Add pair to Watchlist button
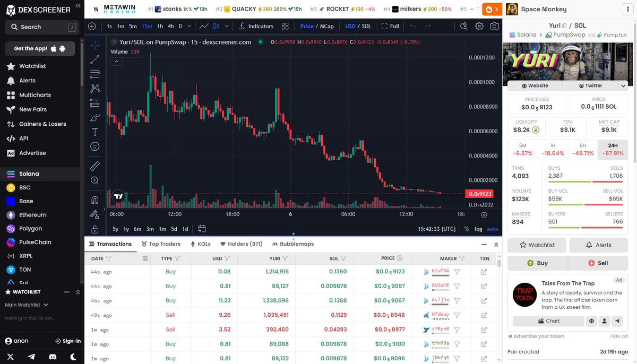This screenshot has height=364, width=637. click(x=537, y=245)
